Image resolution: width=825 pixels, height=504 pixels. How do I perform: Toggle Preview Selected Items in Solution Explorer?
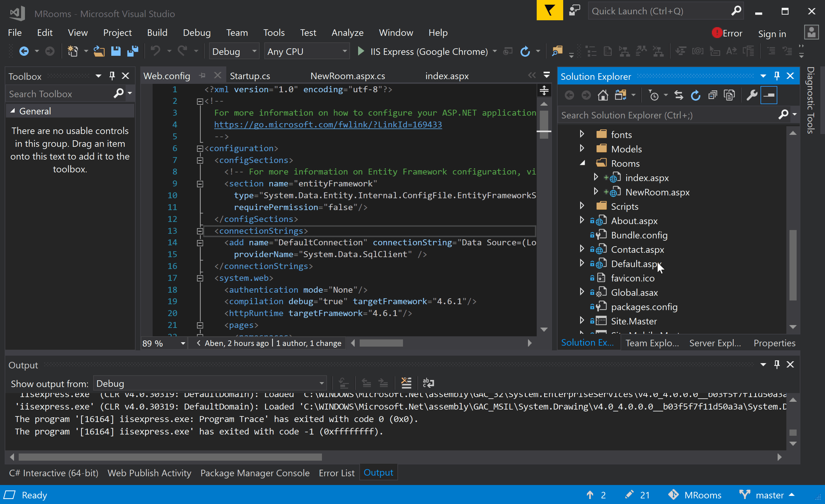point(769,95)
